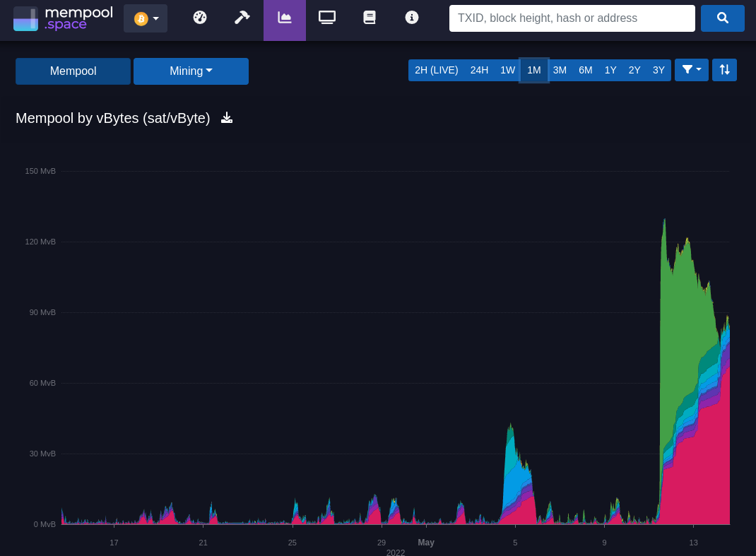
Task: Select the 2H (LIVE) time range
Action: [x=436, y=70]
